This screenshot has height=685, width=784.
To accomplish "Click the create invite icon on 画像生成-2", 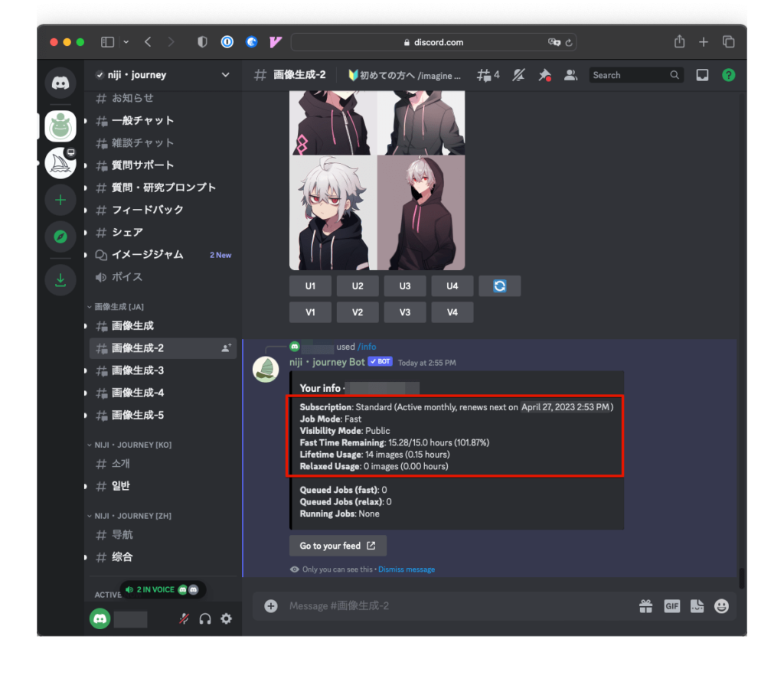I will tap(227, 348).
